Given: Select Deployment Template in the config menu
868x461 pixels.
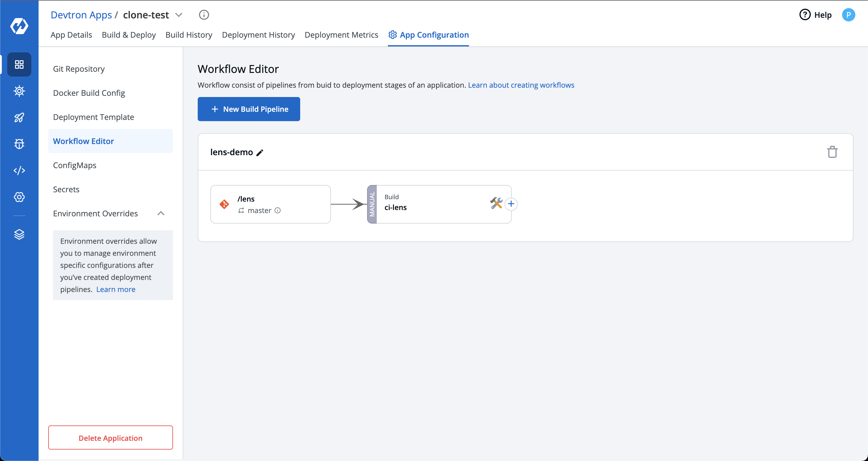Looking at the screenshot, I should tap(93, 117).
